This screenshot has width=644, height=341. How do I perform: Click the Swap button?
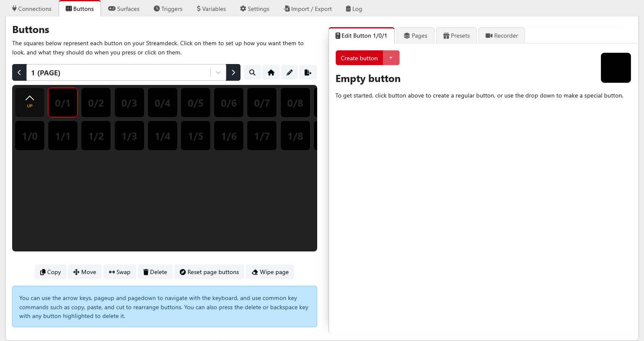click(x=120, y=272)
